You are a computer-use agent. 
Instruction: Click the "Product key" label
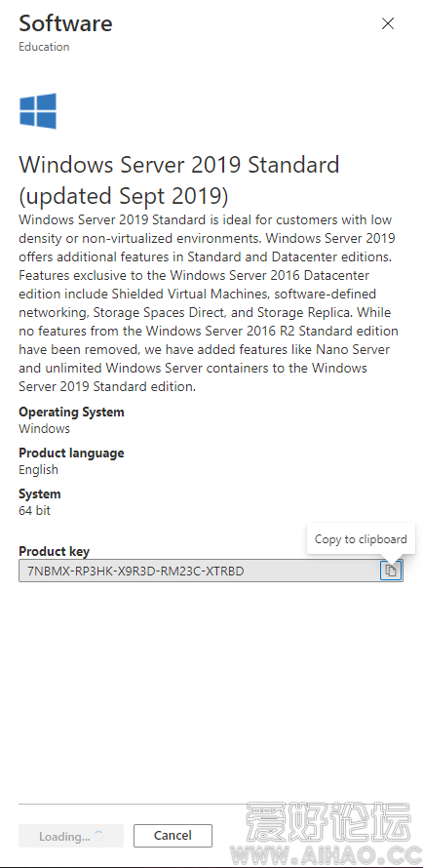(55, 551)
